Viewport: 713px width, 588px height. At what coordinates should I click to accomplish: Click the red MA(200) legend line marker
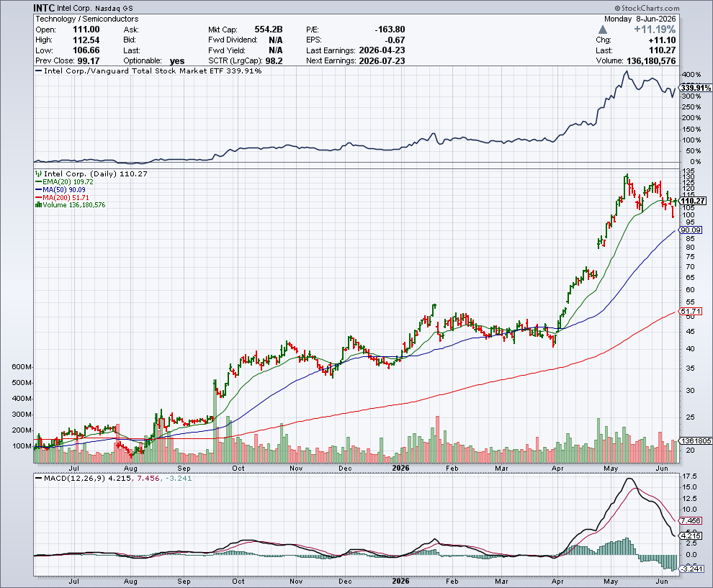[39, 198]
